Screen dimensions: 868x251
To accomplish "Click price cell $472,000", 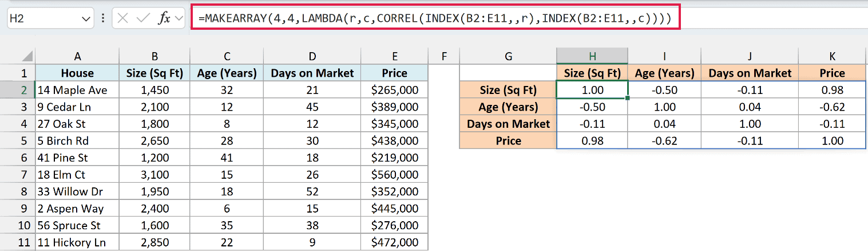I will pos(395,242).
